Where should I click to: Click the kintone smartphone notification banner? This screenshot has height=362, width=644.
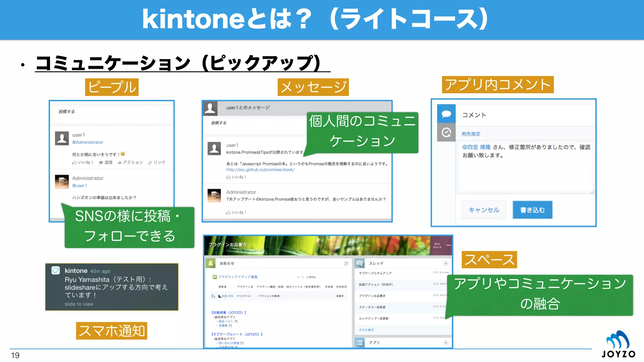(x=112, y=287)
